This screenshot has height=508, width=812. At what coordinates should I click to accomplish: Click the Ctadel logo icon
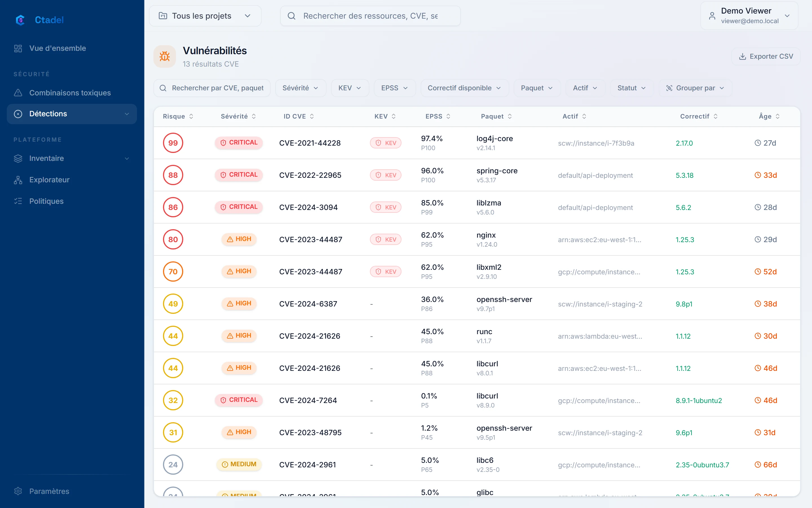[21, 20]
